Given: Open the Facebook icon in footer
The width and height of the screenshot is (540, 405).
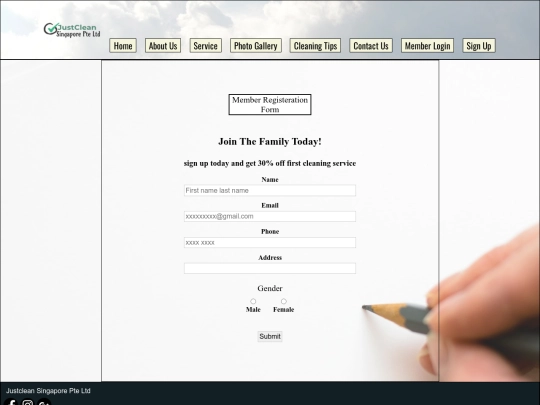Looking at the screenshot, I should 11,402.
